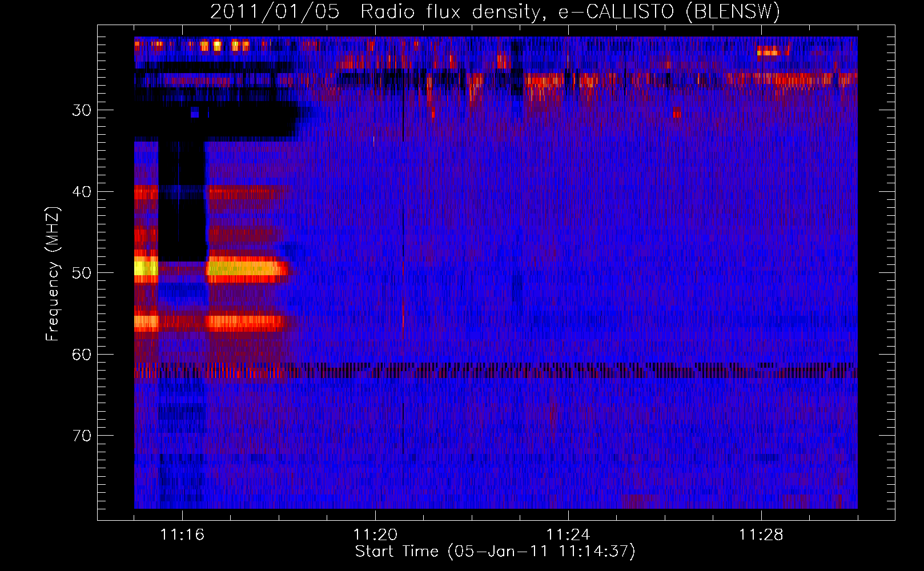The width and height of the screenshot is (924, 571).
Task: Click the 50 MHz frequency tick label
Action: click(82, 273)
